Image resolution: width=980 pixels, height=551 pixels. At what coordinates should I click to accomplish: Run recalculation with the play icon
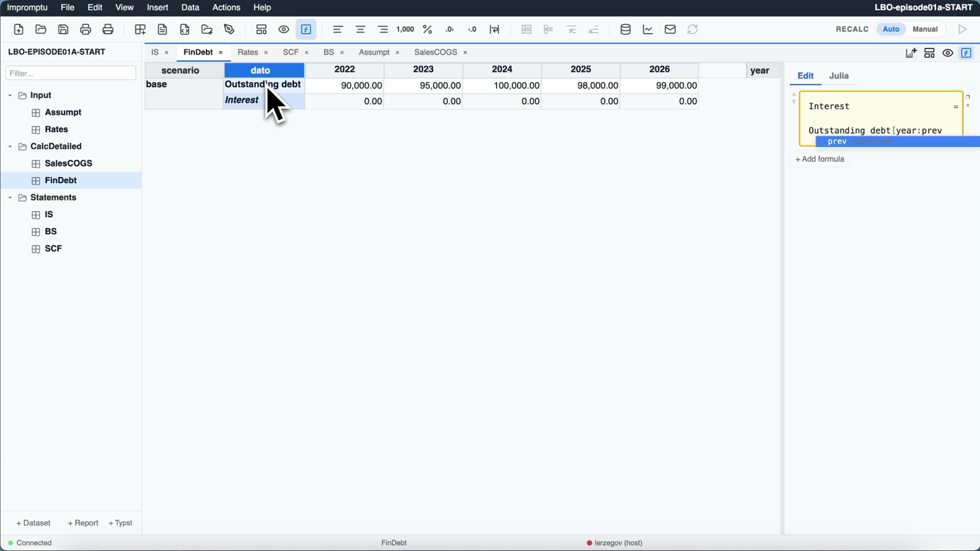[963, 29]
